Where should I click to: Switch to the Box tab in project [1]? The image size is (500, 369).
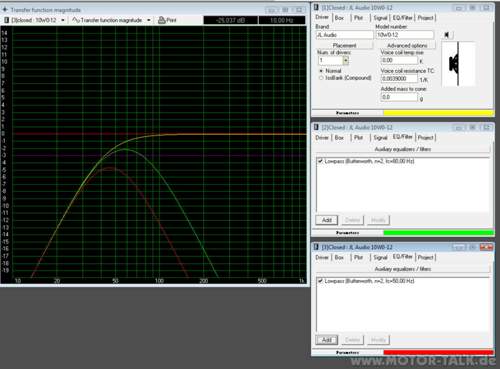point(339,18)
